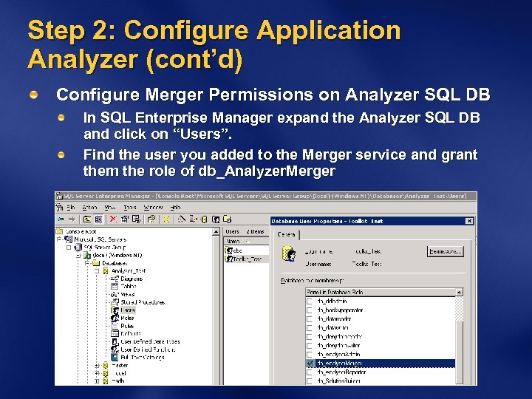Expand the msdb database node
This screenshot has height=399, width=532.
click(x=97, y=381)
